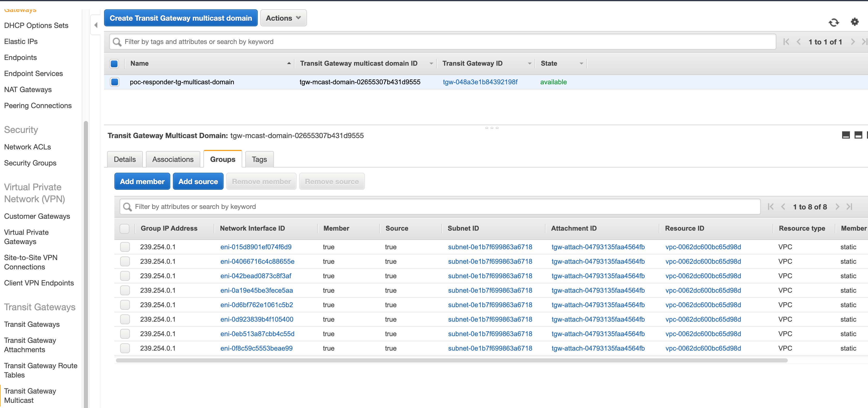Open the Actions dropdown menu

point(283,18)
